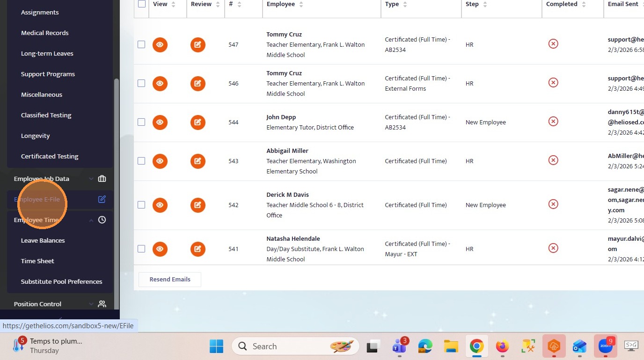The width and height of the screenshot is (644, 360).
Task: Click the record number 543
Action: click(234, 161)
